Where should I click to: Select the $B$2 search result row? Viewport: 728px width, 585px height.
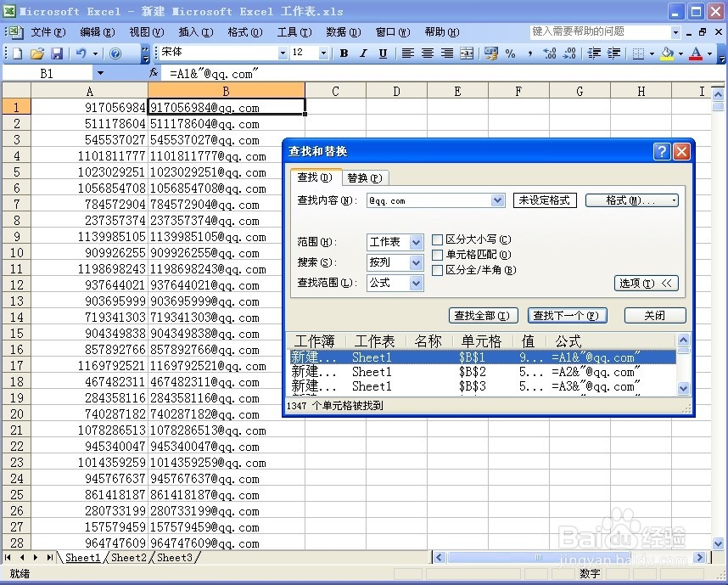click(483, 372)
